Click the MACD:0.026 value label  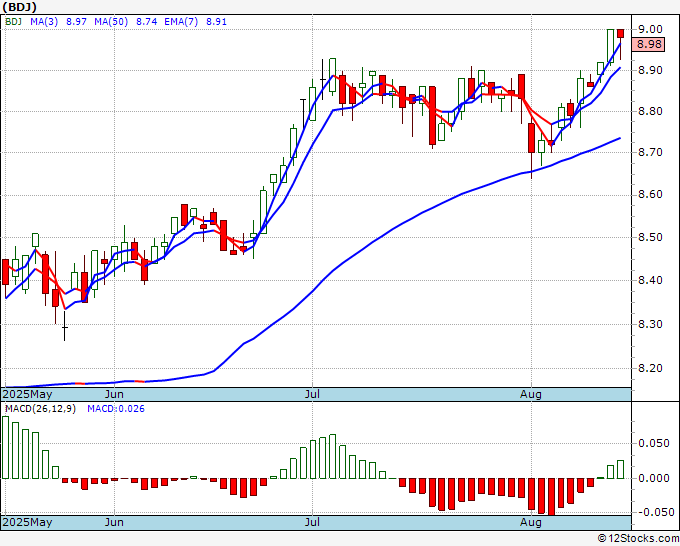[116, 409]
